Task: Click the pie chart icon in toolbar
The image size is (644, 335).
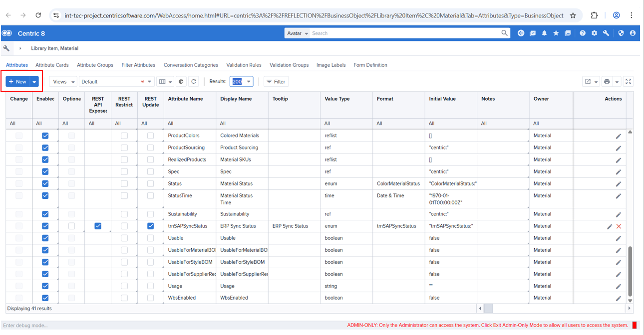Action: (181, 82)
